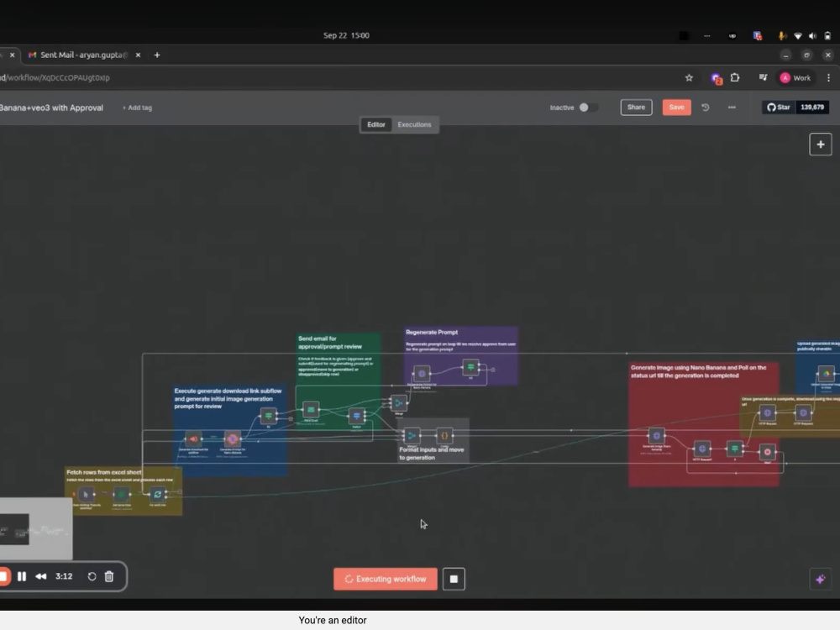
Task: Open the AI assistant sparkle button
Action: 820,579
